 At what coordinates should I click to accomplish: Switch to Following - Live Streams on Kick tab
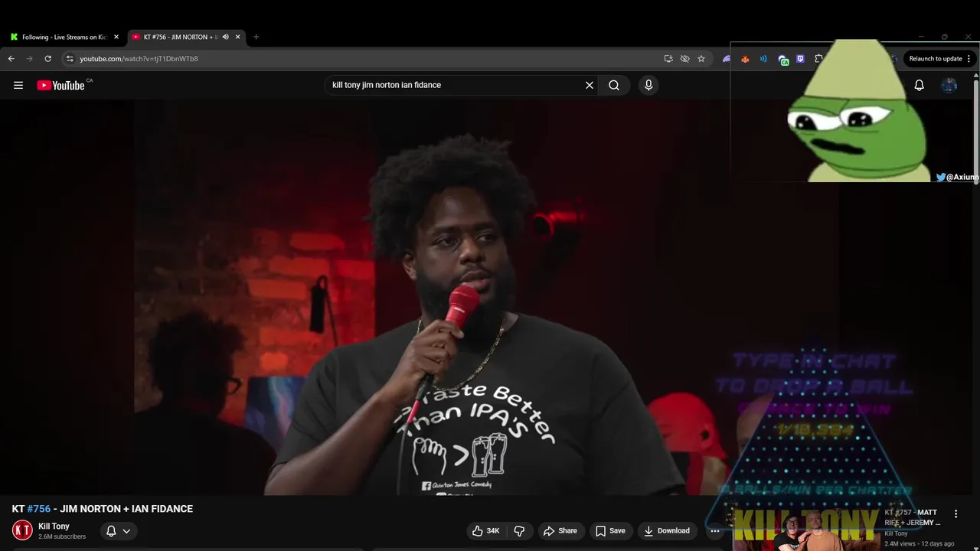pyautogui.click(x=64, y=37)
